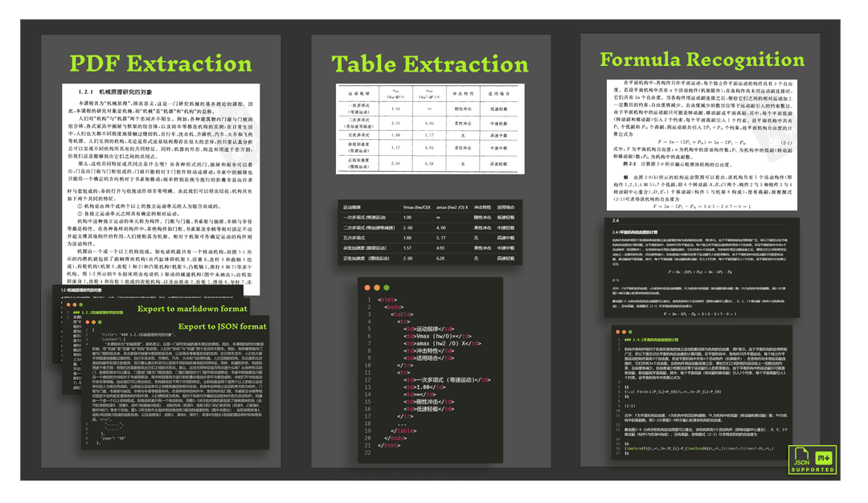868x503 pixels.
Task: Click the opening <html> tag on code line 1
Action: point(387,300)
